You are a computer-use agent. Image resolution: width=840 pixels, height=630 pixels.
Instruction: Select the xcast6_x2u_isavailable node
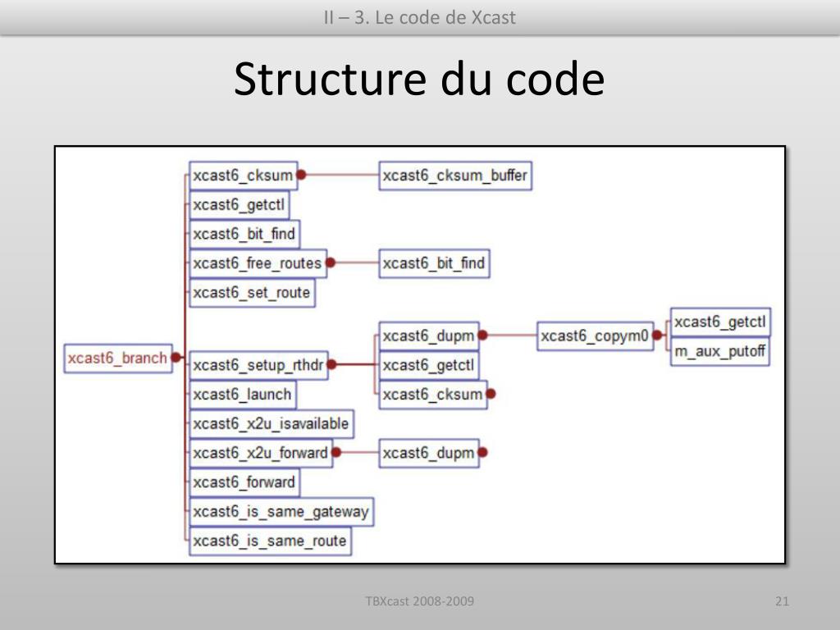271,424
